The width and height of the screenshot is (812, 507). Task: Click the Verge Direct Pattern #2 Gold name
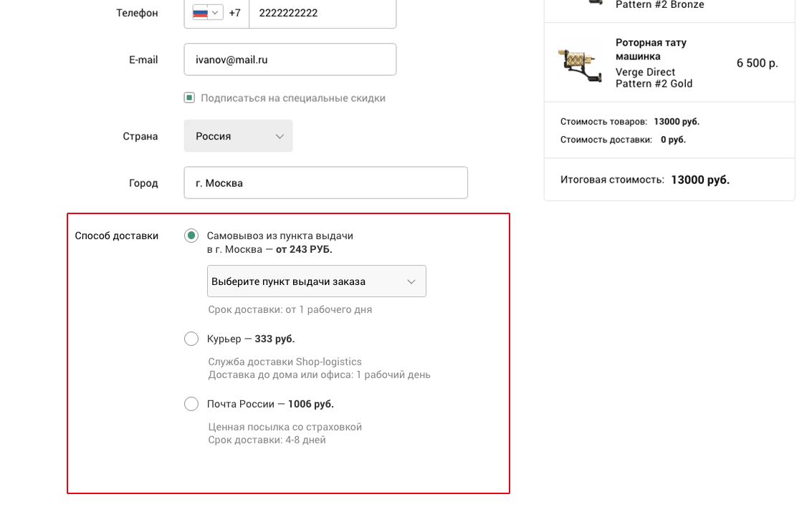click(x=654, y=78)
